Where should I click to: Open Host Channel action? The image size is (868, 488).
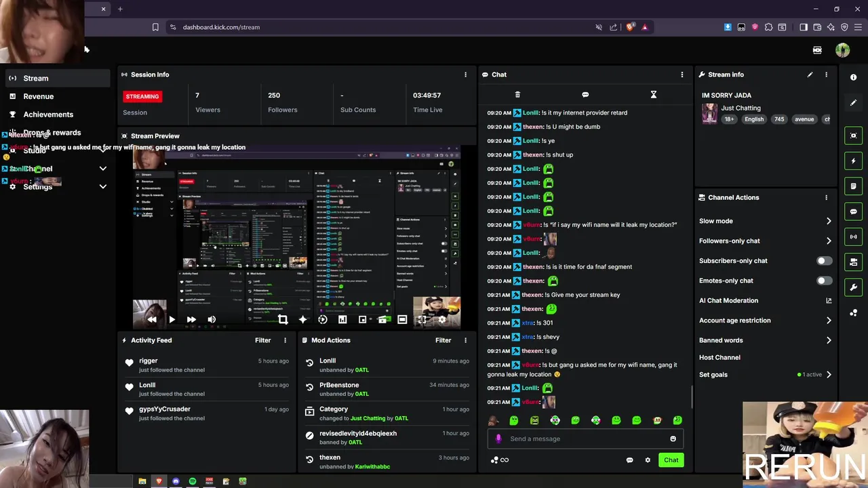[719, 357]
